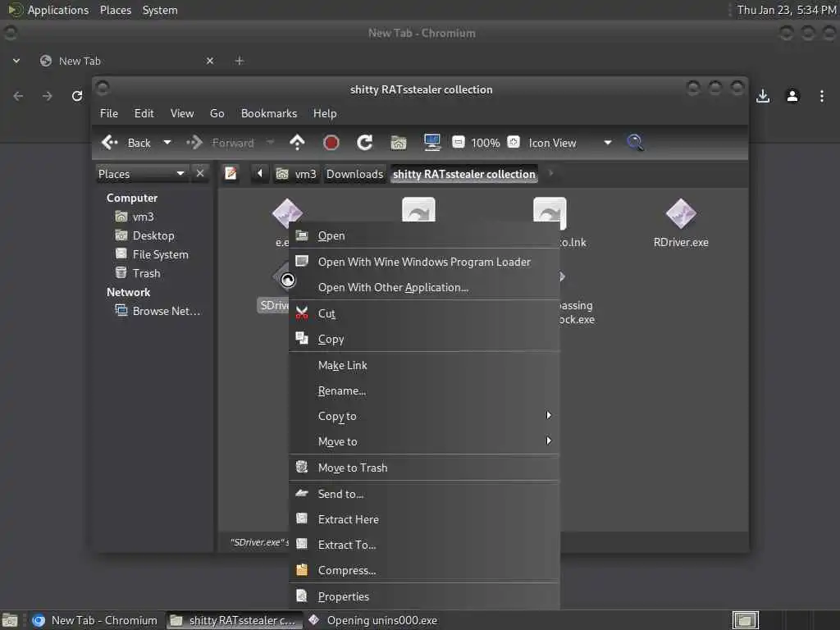Select Desktop in the Places sidebar
Image resolution: width=840 pixels, height=630 pixels.
coord(153,235)
